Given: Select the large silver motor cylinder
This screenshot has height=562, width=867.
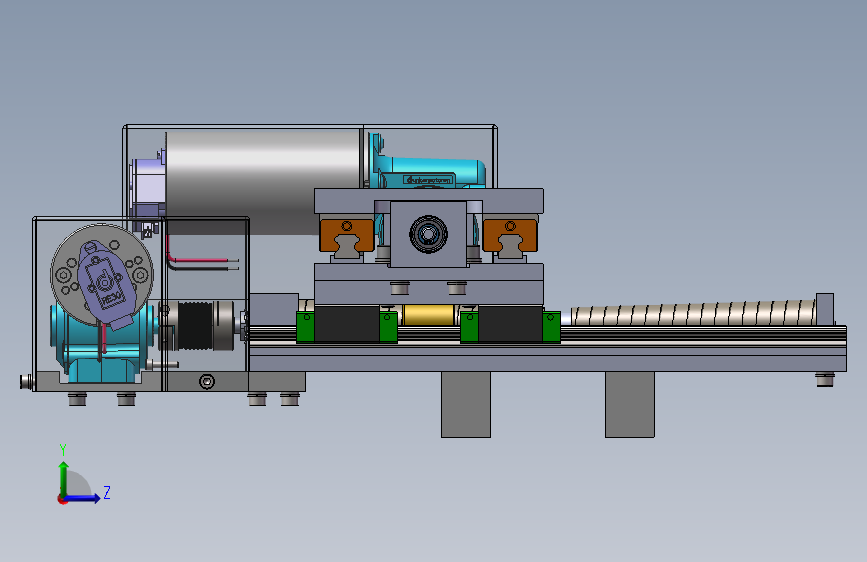Looking at the screenshot, I should pos(264,181).
